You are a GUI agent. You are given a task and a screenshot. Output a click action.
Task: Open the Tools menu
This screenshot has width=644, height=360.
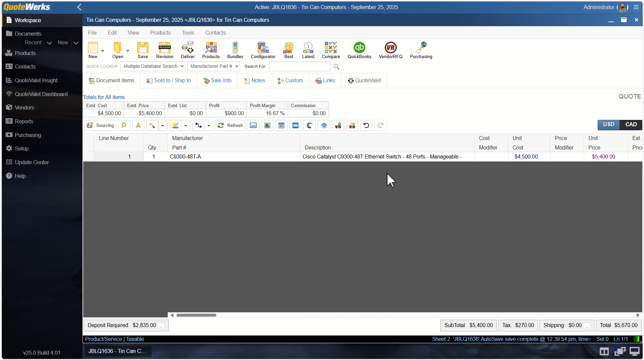[x=188, y=33]
